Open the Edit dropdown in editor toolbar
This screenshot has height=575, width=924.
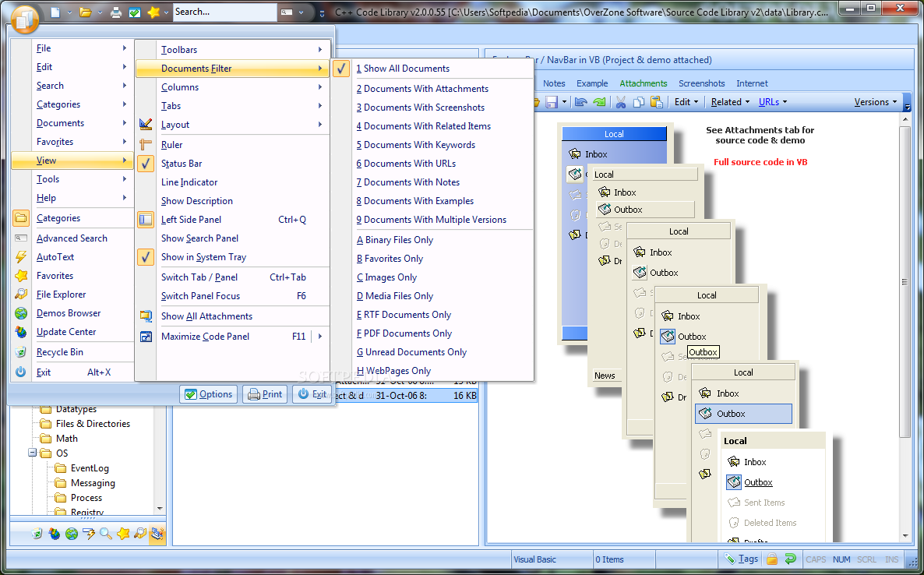coord(686,102)
